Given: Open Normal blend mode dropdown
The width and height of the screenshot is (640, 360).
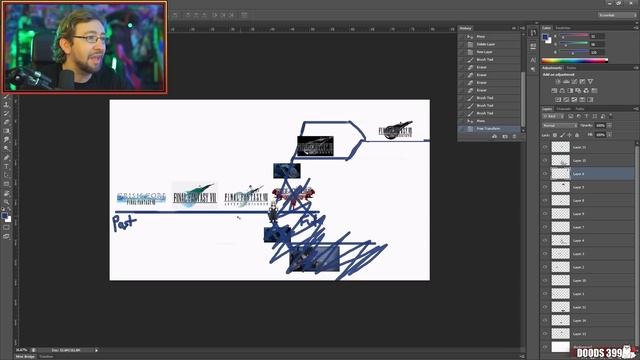Looking at the screenshot, I should pos(560,126).
